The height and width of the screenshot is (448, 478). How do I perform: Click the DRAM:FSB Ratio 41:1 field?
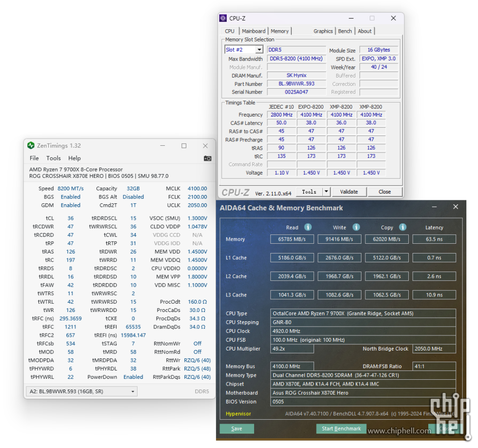[434, 366]
